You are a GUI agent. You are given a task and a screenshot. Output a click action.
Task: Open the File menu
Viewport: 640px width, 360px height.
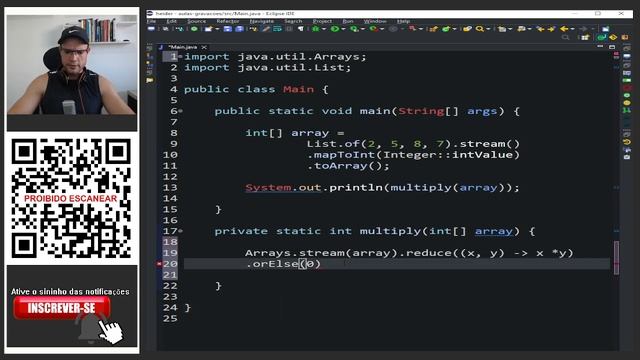click(151, 21)
